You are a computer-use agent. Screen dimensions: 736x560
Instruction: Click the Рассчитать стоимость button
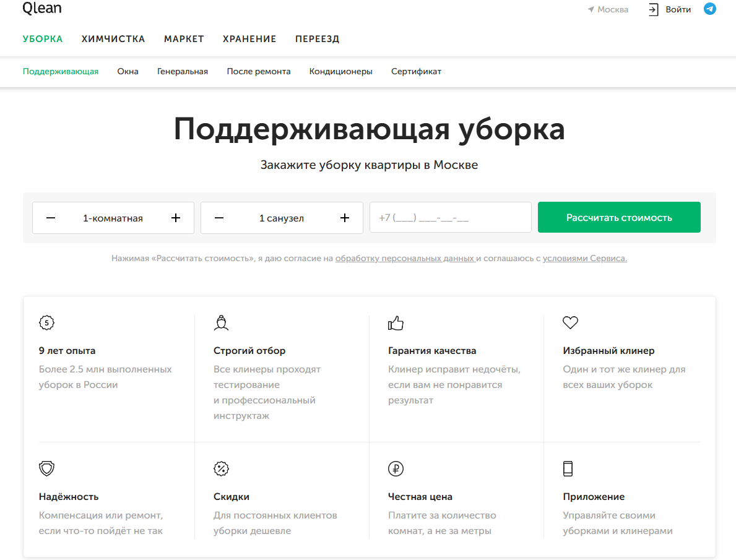pos(619,217)
